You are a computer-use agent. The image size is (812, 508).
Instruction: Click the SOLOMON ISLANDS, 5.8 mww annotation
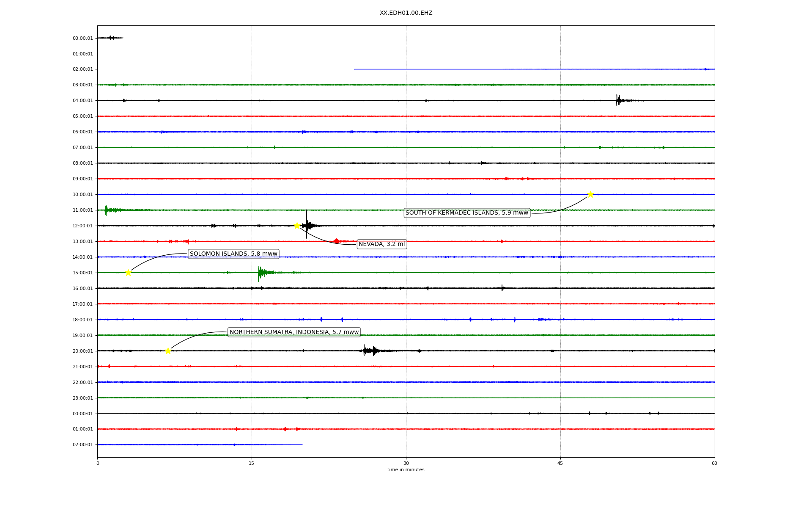[x=233, y=254]
